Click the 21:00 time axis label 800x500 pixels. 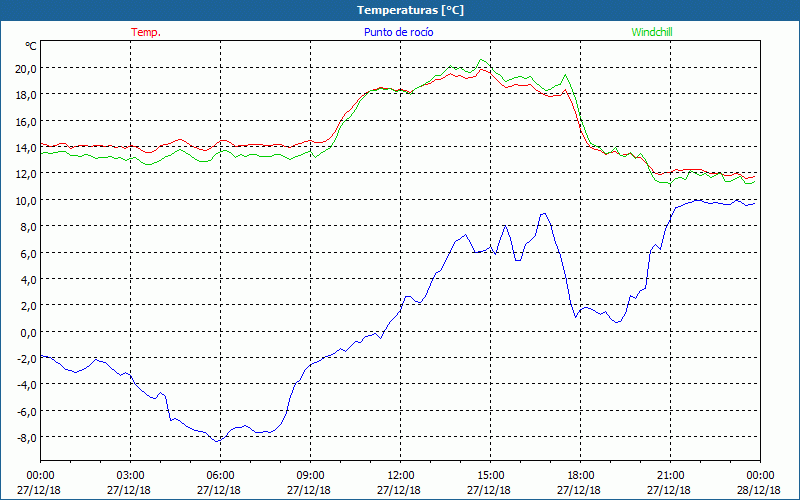click(670, 476)
